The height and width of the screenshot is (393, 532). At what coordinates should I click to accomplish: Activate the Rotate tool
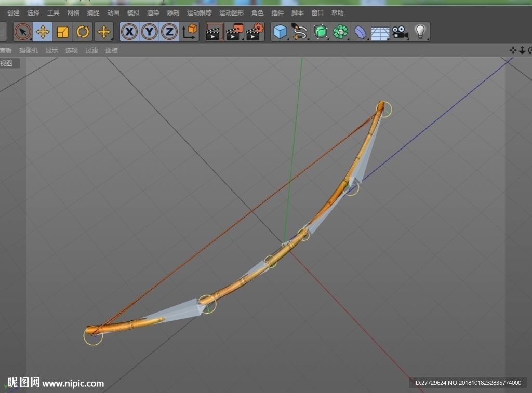[x=83, y=32]
